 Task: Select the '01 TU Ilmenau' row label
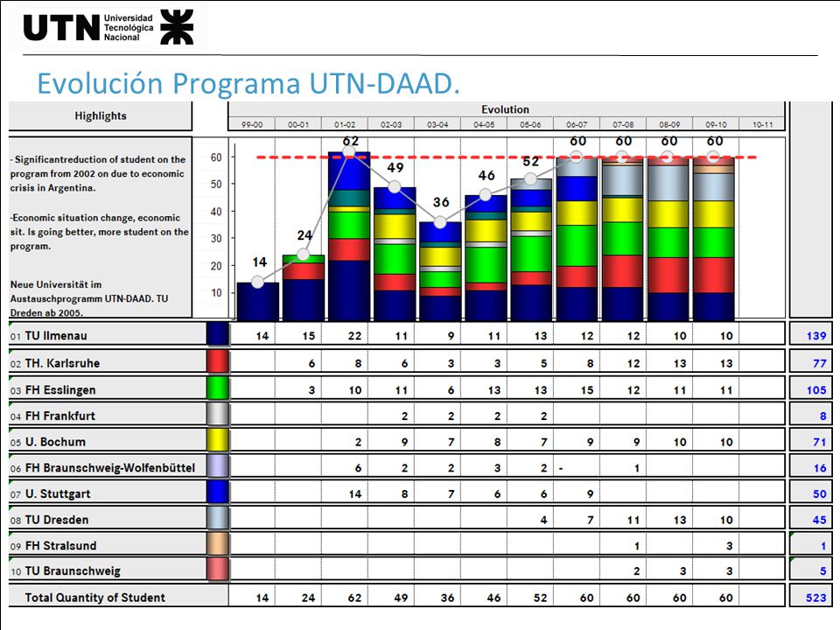[49, 336]
